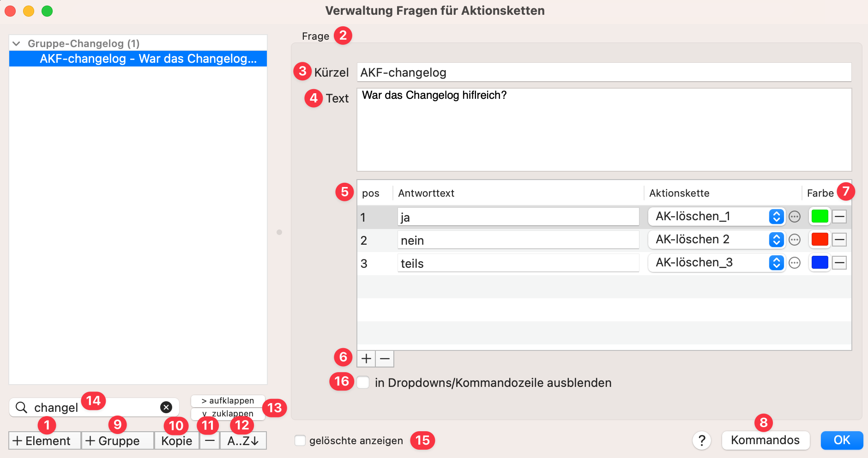The height and width of the screenshot is (458, 868).
Task: Enable 'gelöschte anzeigen' checkbox
Action: 300,440
